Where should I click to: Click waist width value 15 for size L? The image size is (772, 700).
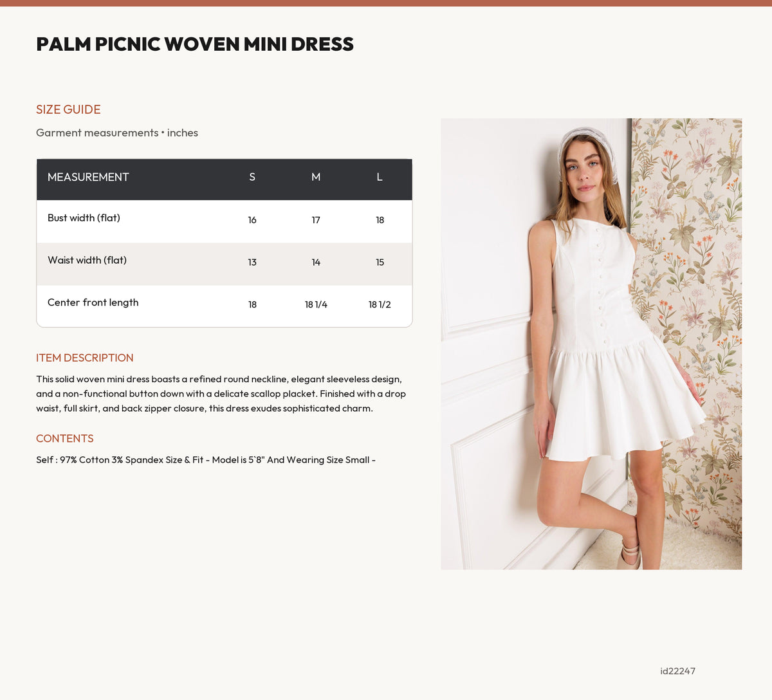click(x=380, y=262)
